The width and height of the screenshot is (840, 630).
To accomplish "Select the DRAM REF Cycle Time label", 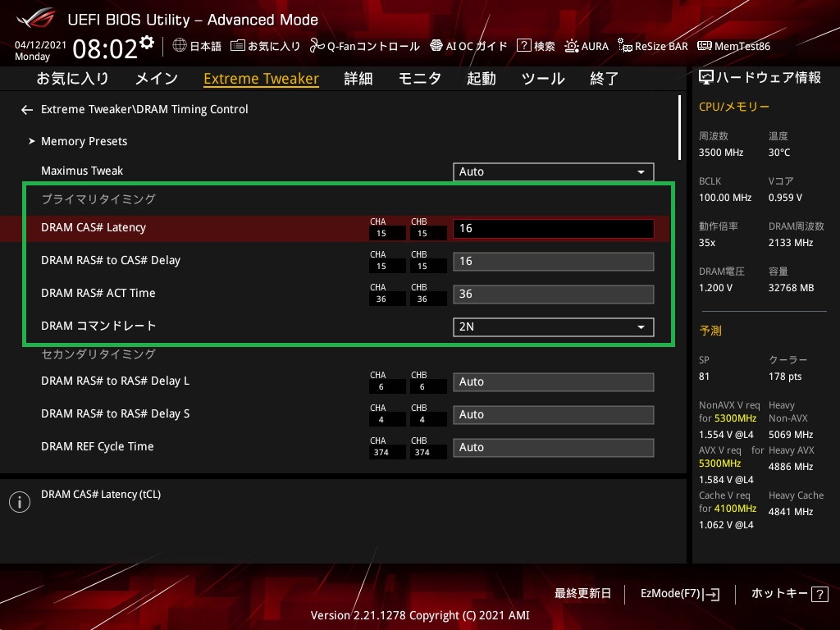I will 98,446.
